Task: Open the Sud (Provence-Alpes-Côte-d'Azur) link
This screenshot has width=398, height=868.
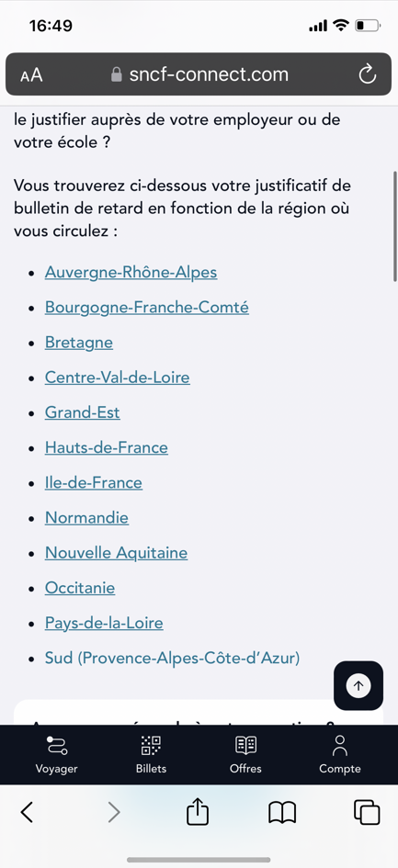Action: point(173,659)
